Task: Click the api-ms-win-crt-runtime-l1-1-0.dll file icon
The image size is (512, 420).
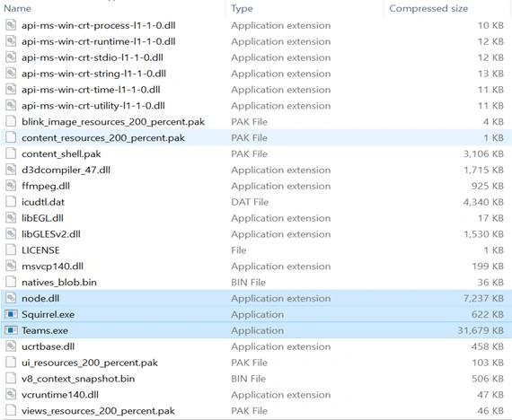Action: click(x=11, y=41)
